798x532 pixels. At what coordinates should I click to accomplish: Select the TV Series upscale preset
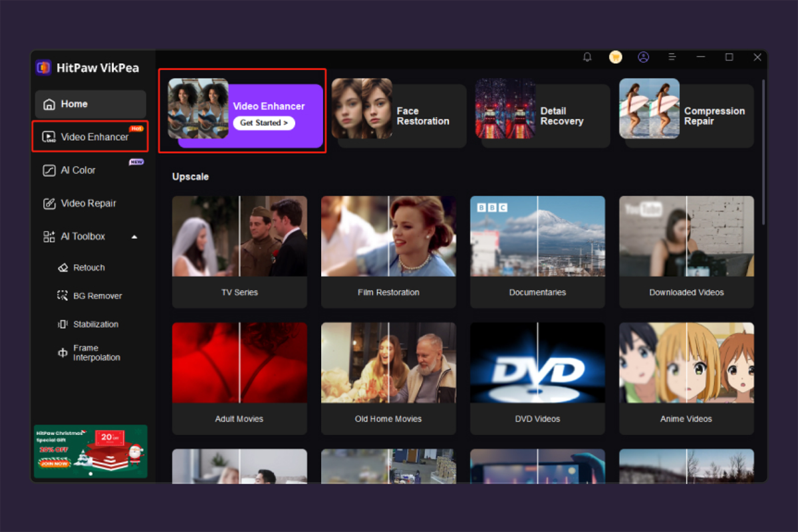tap(239, 252)
